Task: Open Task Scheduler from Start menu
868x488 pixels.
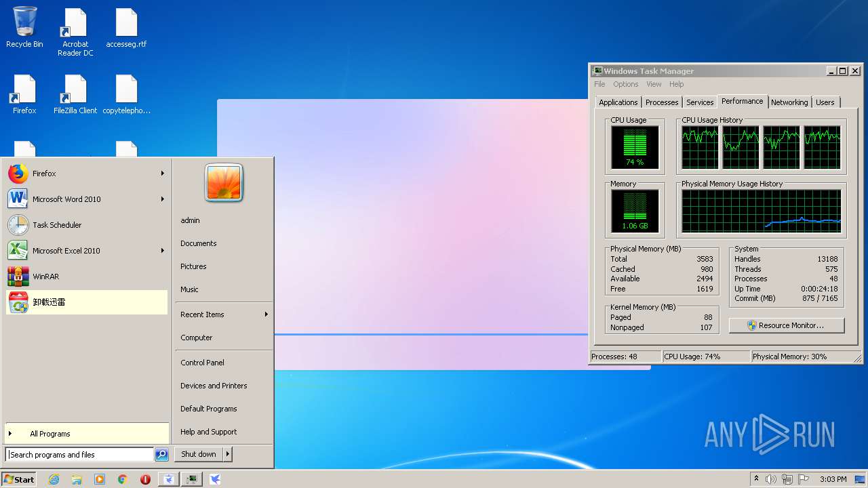Action: coord(87,225)
